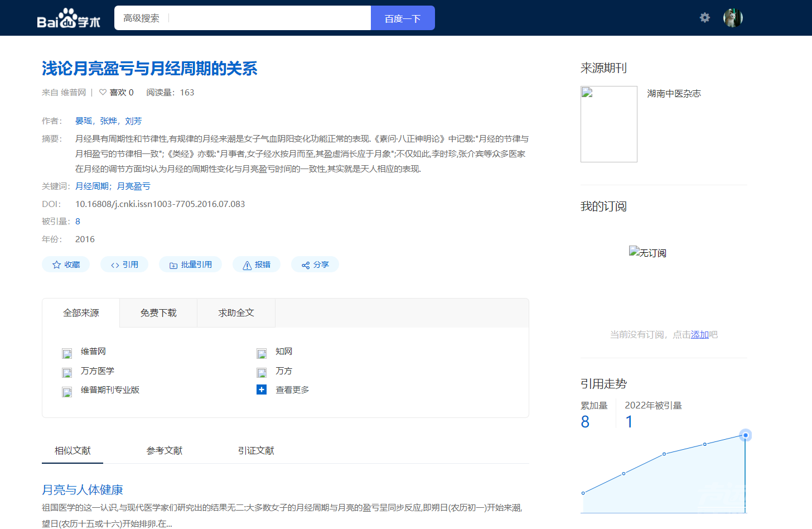This screenshot has width=812, height=529.
Task: Click cited count 8 link
Action: [78, 222]
